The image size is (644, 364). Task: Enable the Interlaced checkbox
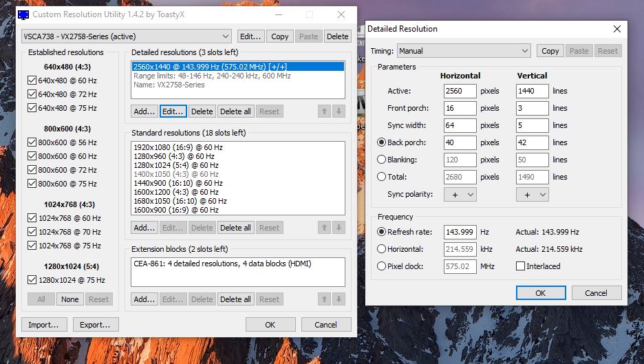click(520, 266)
